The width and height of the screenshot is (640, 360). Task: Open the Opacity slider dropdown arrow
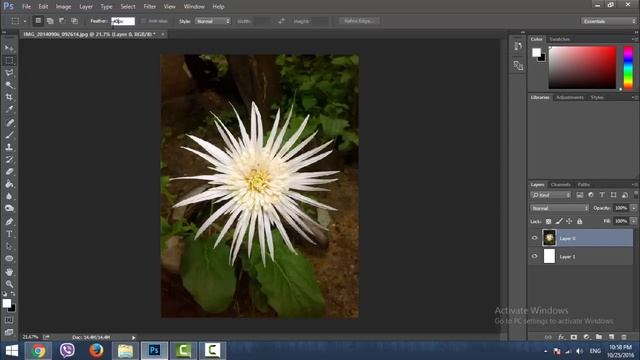click(633, 208)
